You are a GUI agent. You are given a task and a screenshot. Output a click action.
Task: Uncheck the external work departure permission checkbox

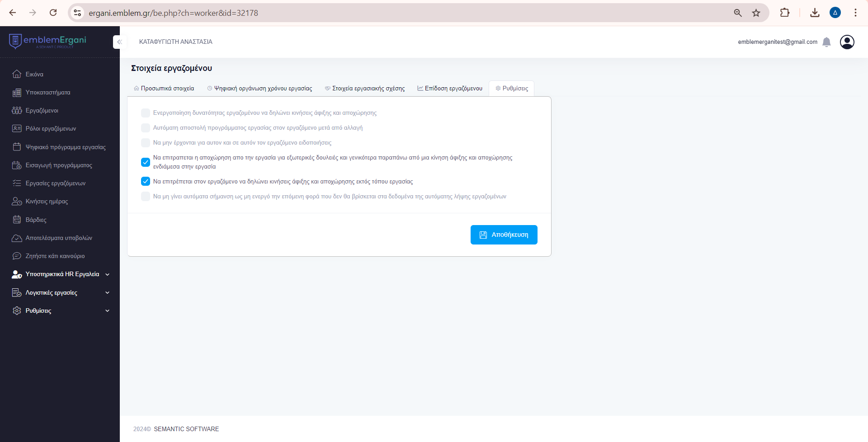146,162
